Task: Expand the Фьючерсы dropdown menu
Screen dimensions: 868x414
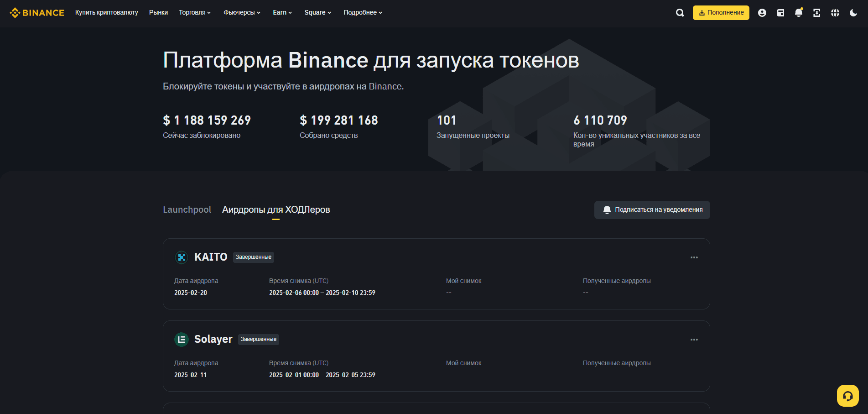Action: [x=242, y=13]
